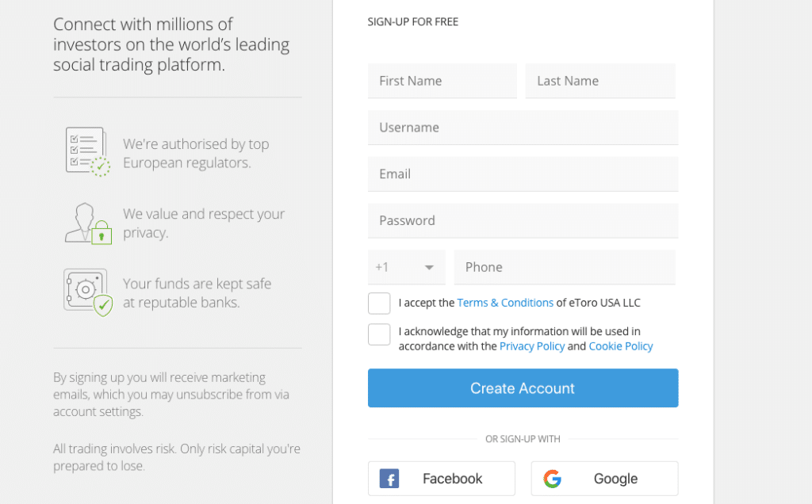The height and width of the screenshot is (504, 812).
Task: Focus the First Name field
Action: pyautogui.click(x=442, y=81)
